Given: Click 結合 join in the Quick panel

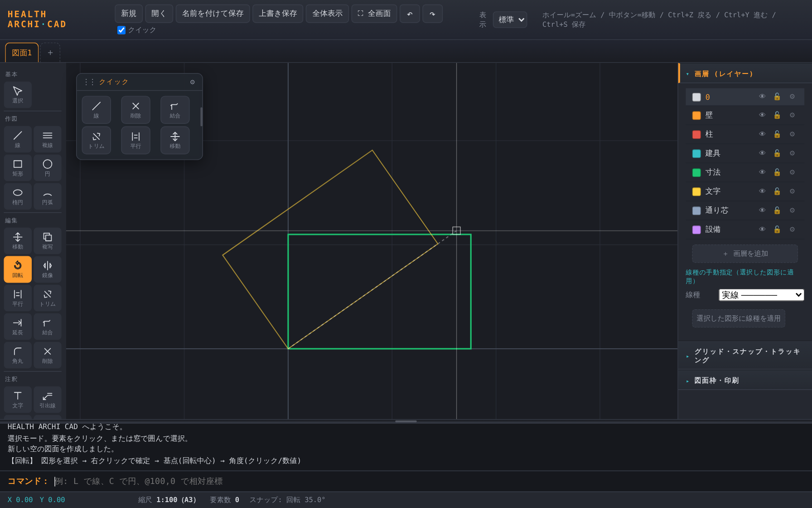Looking at the screenshot, I should [x=175, y=110].
